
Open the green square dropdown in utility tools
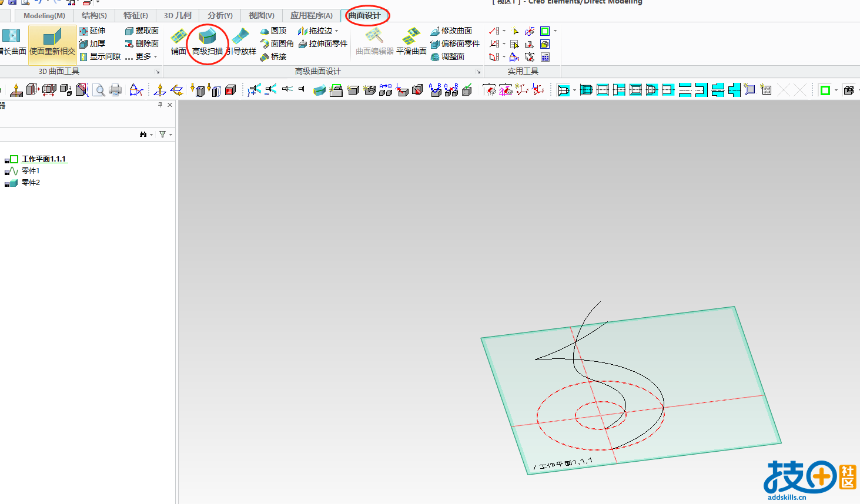pos(554,31)
